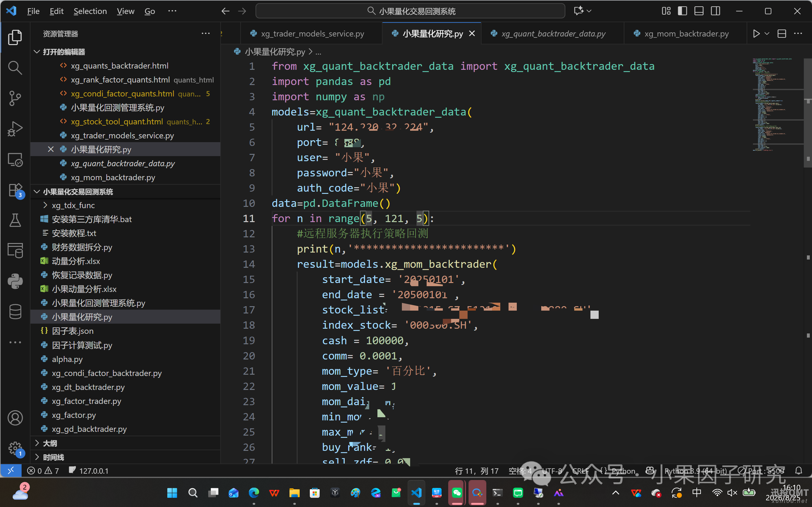Open Windows Start menu on taskbar
Viewport: 812px width, 507px height.
(x=172, y=493)
